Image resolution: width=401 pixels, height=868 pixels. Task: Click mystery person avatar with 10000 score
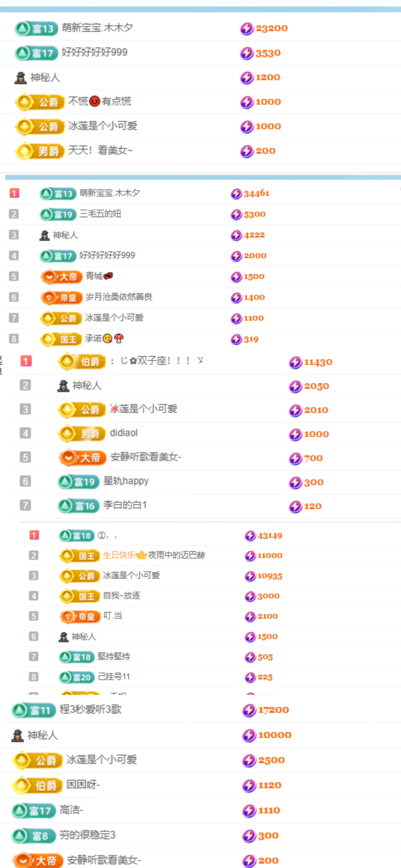pos(18,735)
